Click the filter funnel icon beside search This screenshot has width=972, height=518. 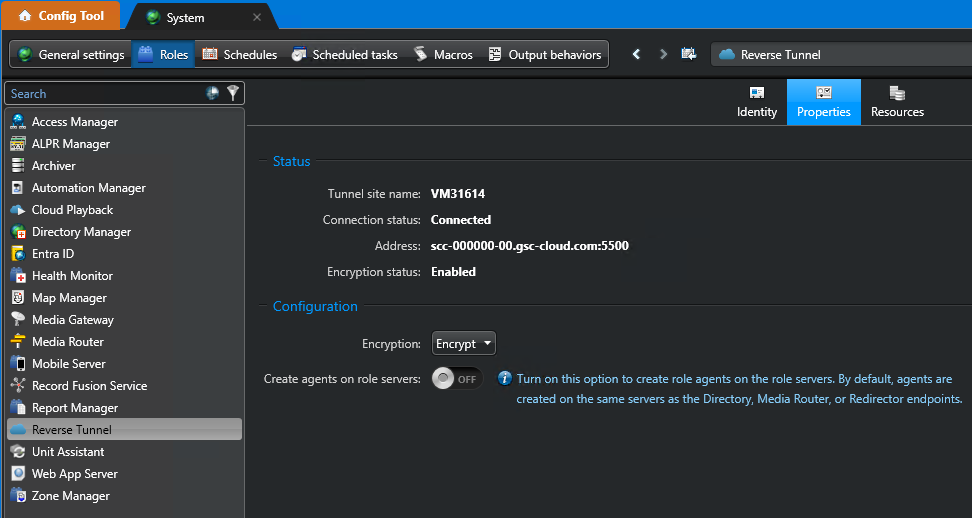[233, 93]
